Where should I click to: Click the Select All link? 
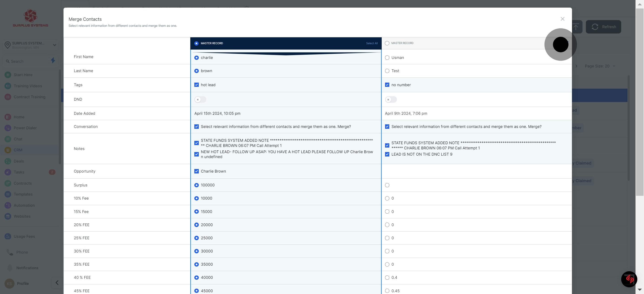coord(372,44)
